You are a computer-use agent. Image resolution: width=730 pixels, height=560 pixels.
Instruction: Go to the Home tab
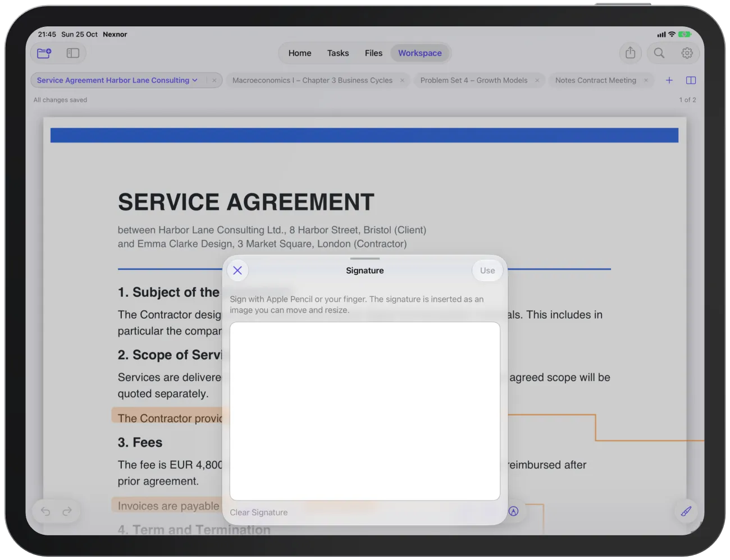point(300,53)
